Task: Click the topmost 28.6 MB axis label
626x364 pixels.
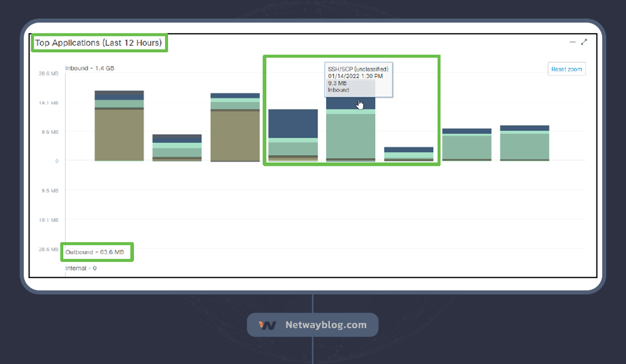Action: [x=49, y=74]
